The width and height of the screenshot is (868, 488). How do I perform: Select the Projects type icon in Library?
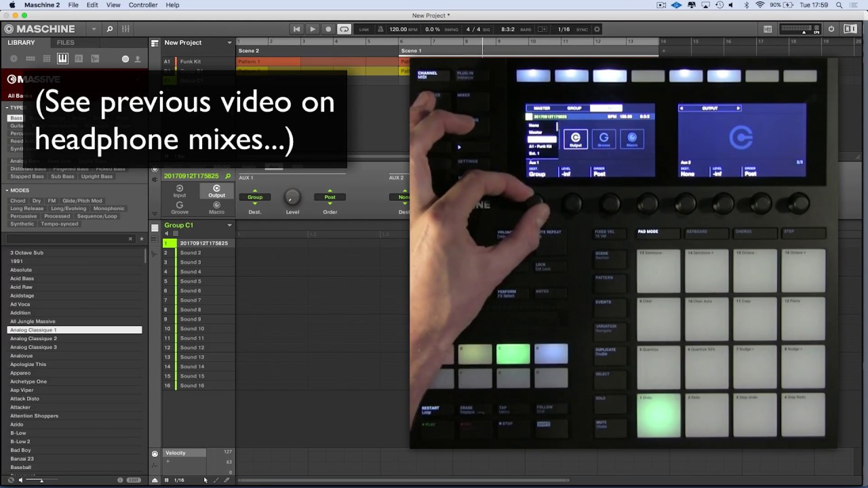coord(14,59)
